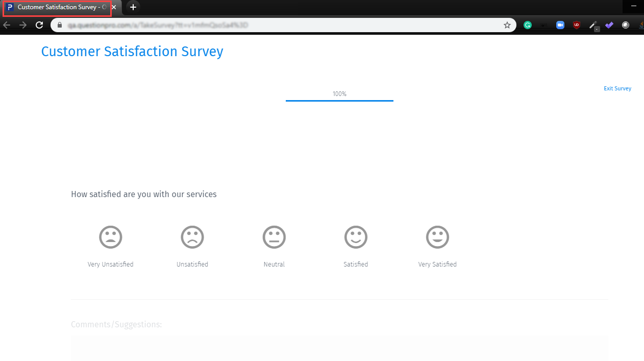644x361 pixels.
Task: Select the Unsatisfied smiley rating
Action: point(192,237)
